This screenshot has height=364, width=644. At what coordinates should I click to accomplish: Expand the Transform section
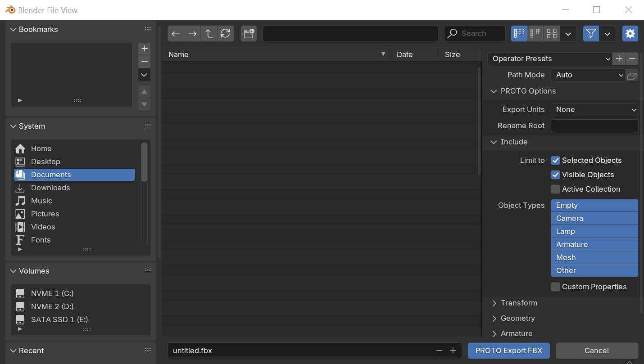point(519,303)
